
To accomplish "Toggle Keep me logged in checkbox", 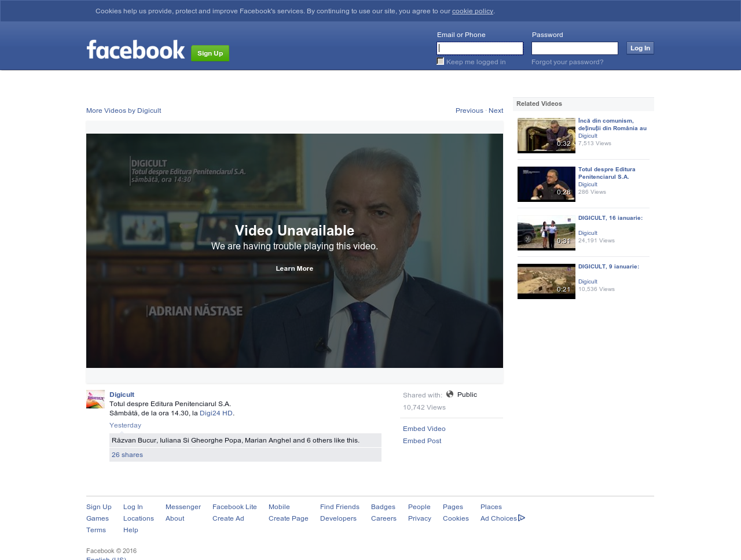I will (x=441, y=61).
